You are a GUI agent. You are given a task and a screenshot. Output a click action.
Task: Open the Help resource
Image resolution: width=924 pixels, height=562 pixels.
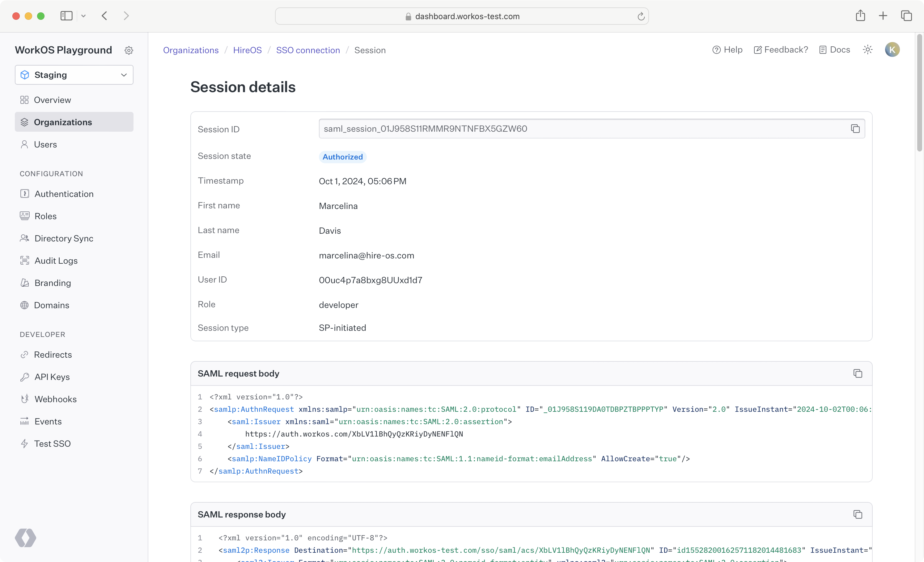click(x=727, y=49)
